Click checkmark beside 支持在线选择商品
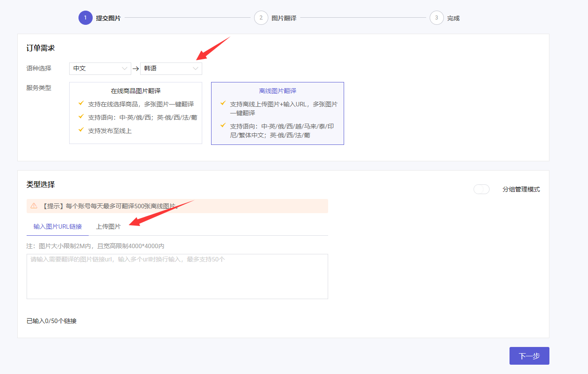The image size is (588, 374). tap(81, 103)
